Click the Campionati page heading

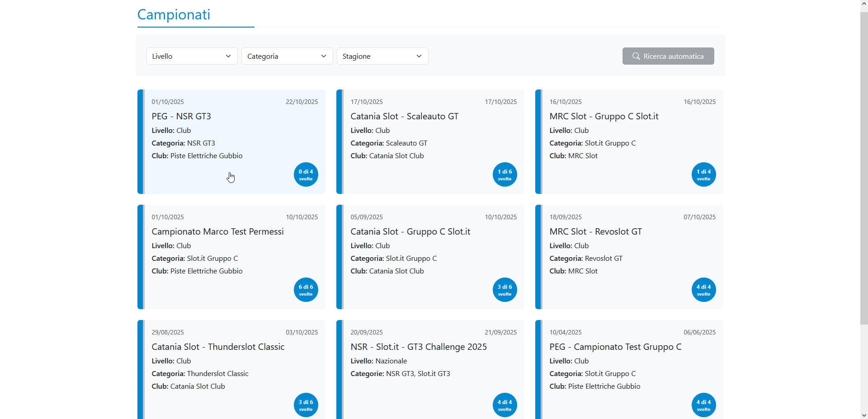[174, 15]
